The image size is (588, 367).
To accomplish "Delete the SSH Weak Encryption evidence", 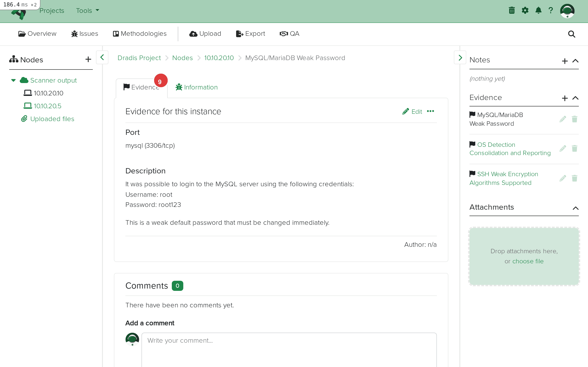I will click(575, 178).
